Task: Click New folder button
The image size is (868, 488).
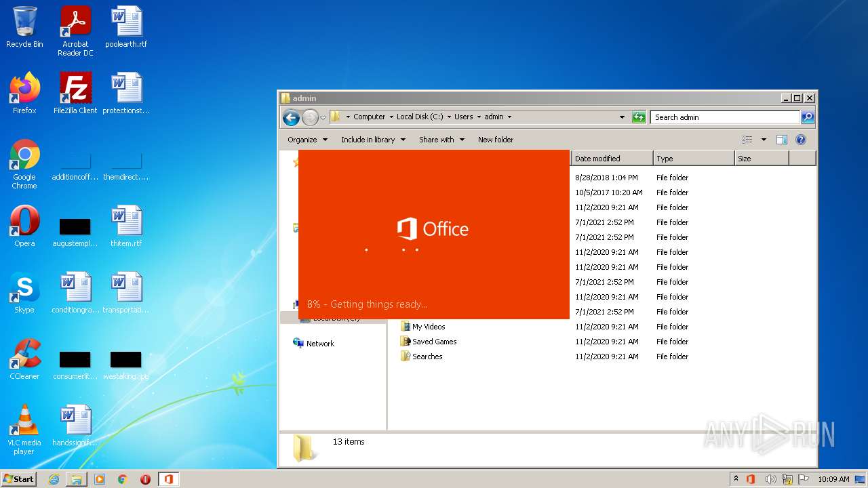Action: click(496, 140)
